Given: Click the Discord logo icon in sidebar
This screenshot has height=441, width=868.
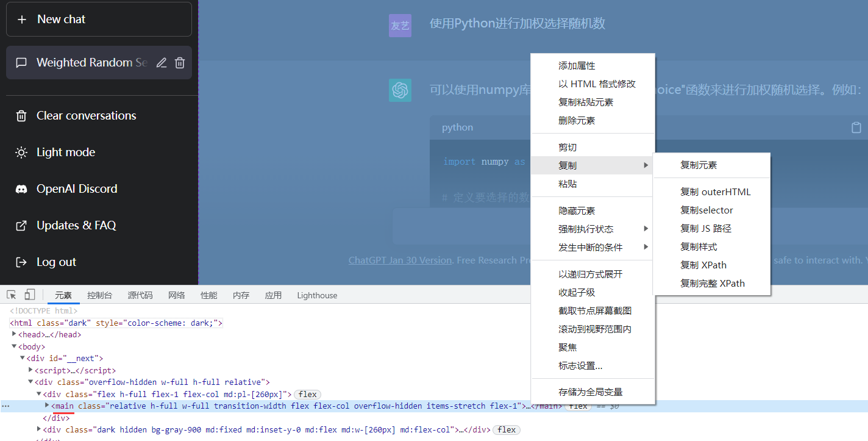Looking at the screenshot, I should pos(21,189).
